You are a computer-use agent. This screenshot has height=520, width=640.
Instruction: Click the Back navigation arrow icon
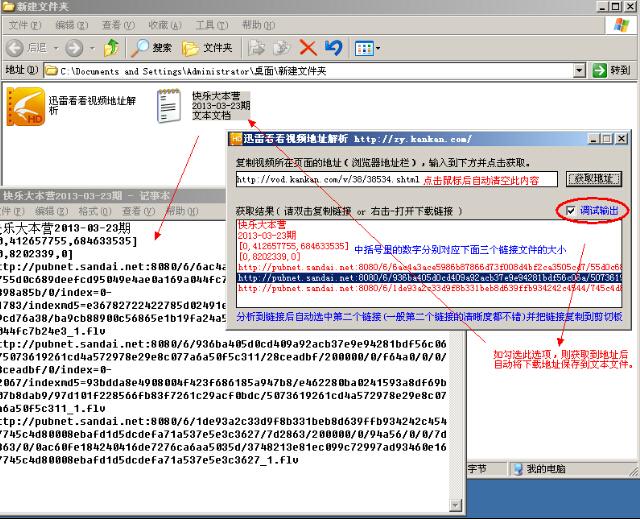16,47
